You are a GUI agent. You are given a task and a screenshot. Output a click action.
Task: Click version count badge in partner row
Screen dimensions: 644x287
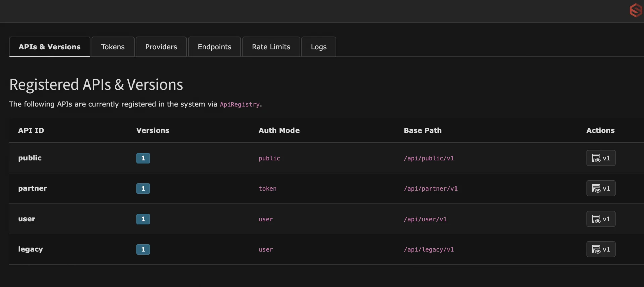(x=143, y=188)
